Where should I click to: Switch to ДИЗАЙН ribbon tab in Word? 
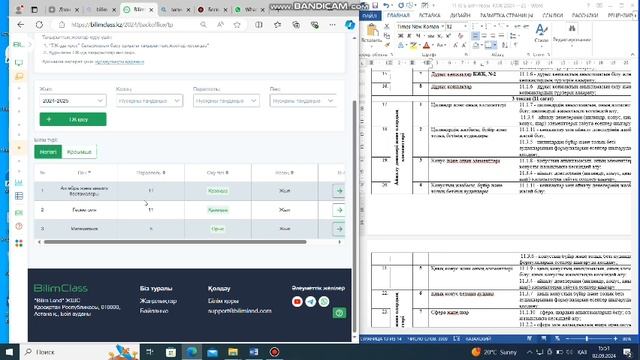click(460, 16)
